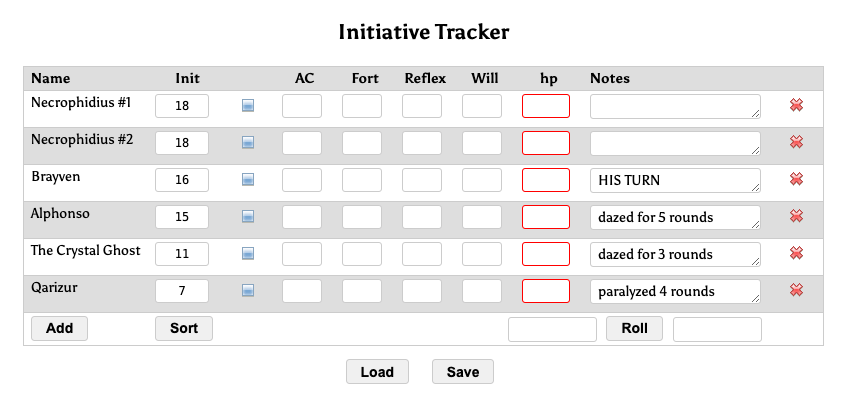Save the tracker with Save button
This screenshot has width=847, height=399.
[x=463, y=372]
